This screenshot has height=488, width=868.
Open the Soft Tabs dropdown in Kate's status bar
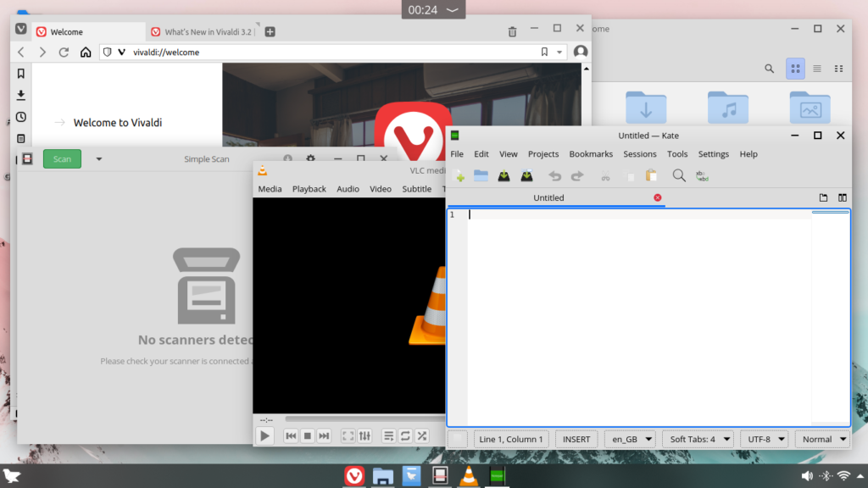pyautogui.click(x=698, y=439)
